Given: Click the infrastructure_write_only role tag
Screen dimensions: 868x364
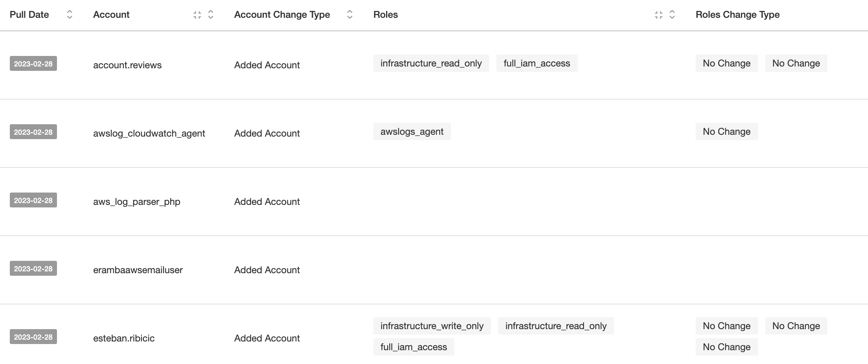Looking at the screenshot, I should click(432, 326).
